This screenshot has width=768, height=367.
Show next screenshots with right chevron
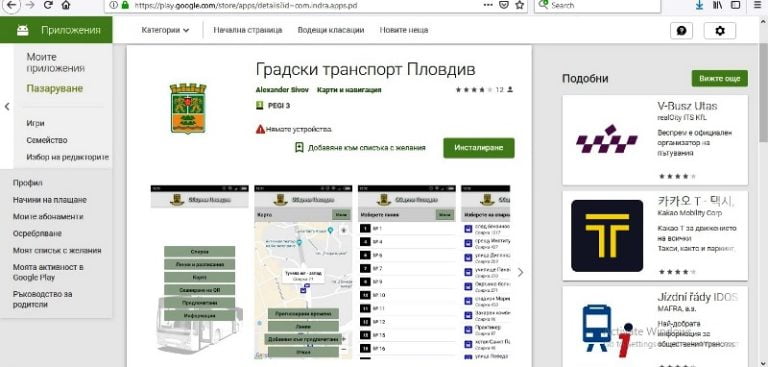click(520, 272)
